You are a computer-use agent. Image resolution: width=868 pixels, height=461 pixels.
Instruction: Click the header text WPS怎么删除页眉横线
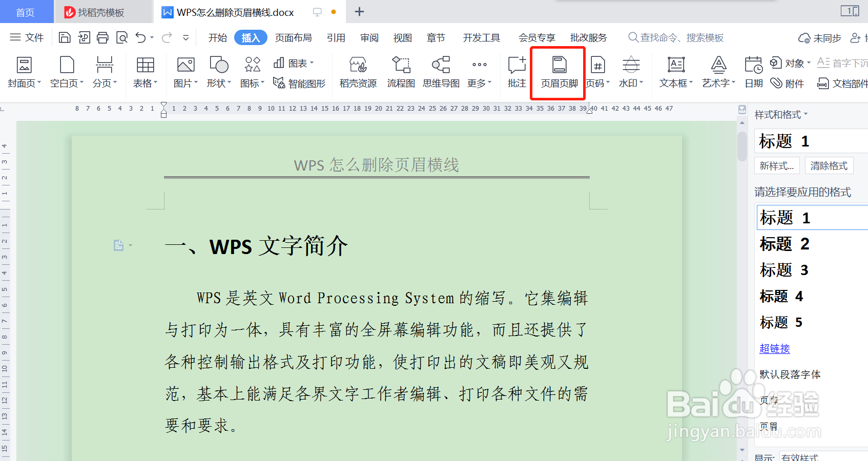[377, 165]
